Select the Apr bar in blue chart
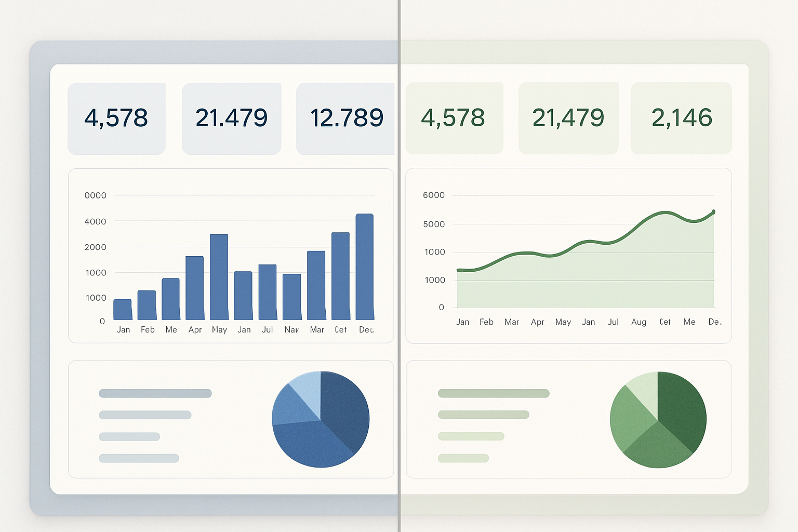 pos(194,287)
